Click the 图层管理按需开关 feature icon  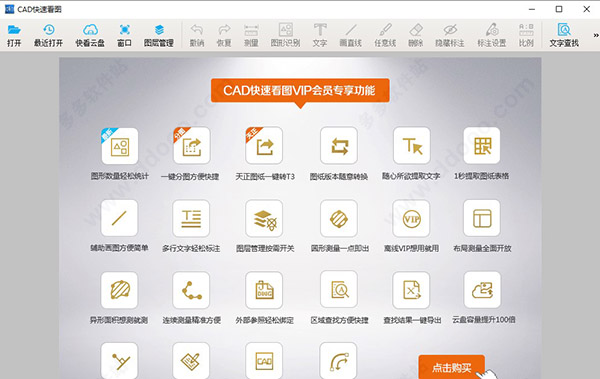coord(264,218)
